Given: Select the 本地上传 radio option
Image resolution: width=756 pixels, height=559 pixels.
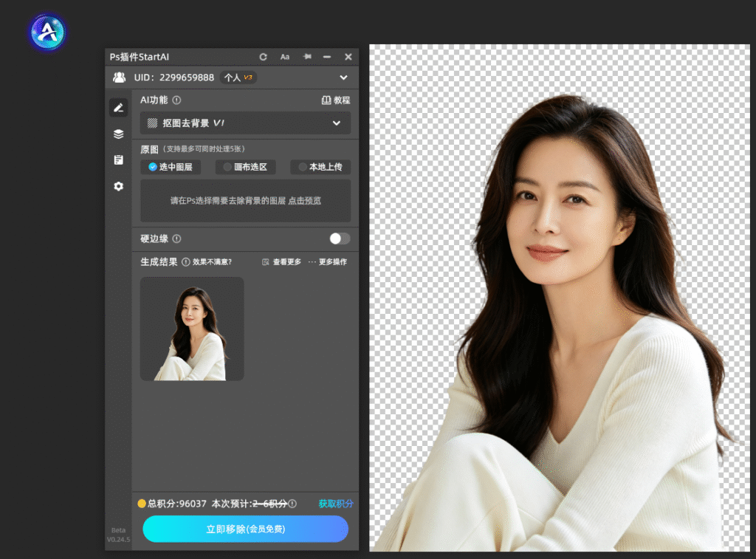Looking at the screenshot, I should coord(320,167).
